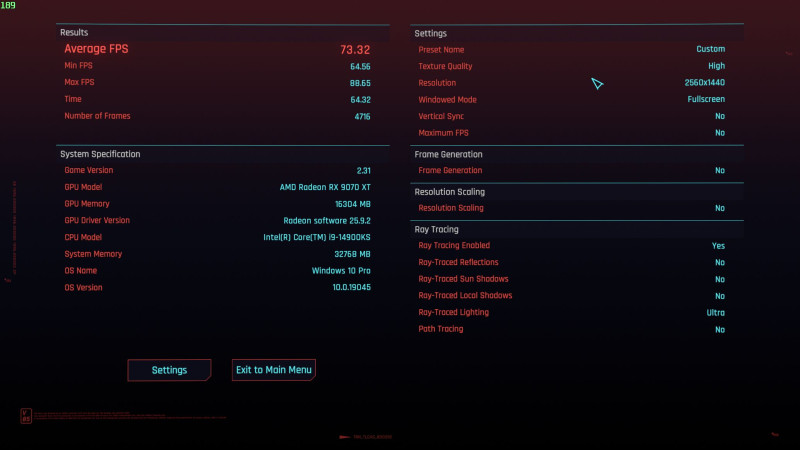Select the AMD Radeon RX 9070 XT text
The image size is (800, 450).
coord(325,187)
